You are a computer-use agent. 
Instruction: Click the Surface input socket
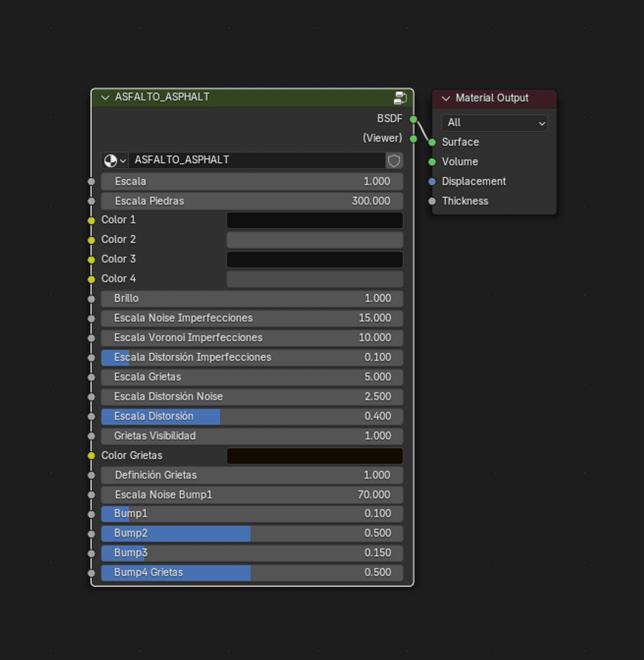(x=432, y=142)
